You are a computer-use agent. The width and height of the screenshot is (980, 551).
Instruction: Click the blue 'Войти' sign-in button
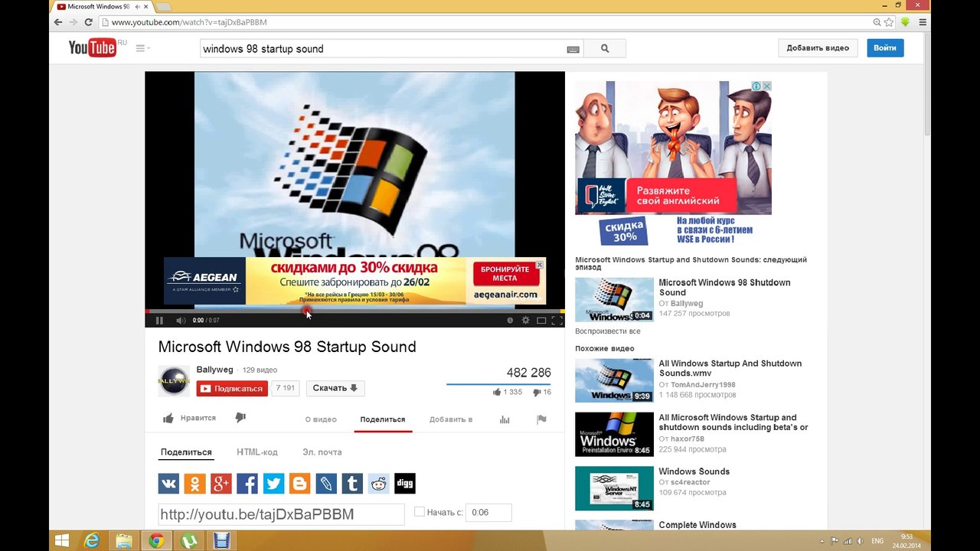(885, 47)
